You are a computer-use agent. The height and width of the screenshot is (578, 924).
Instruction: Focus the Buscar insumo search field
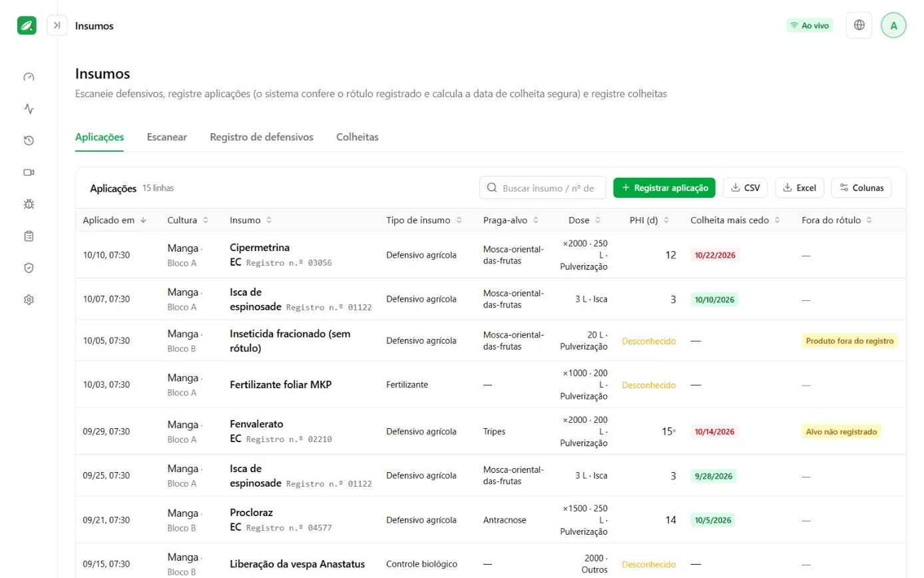tap(543, 188)
